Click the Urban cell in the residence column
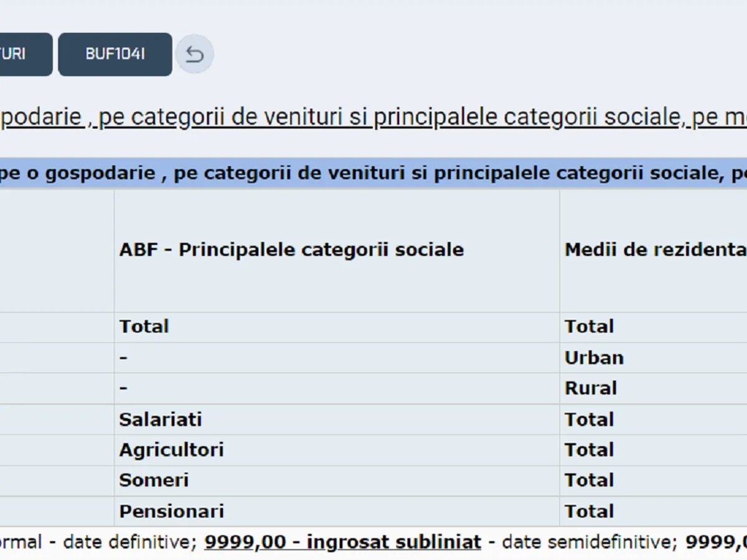 click(x=594, y=358)
